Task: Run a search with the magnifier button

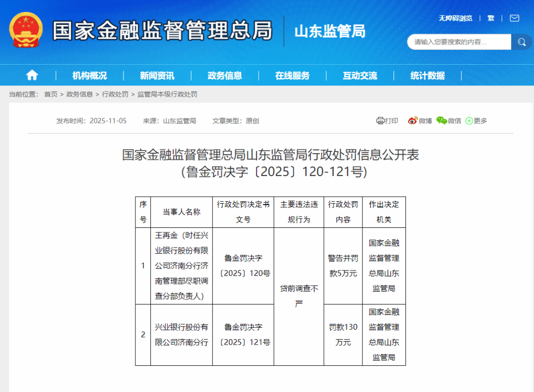Action: pos(522,42)
